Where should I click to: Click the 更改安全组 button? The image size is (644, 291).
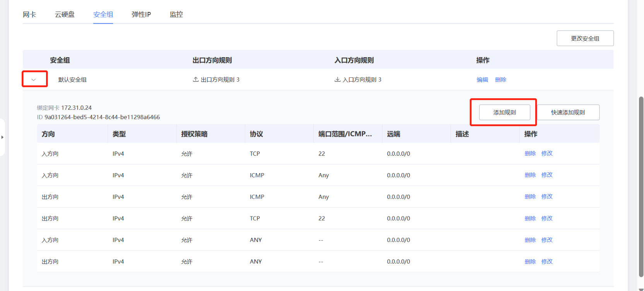[x=585, y=38]
